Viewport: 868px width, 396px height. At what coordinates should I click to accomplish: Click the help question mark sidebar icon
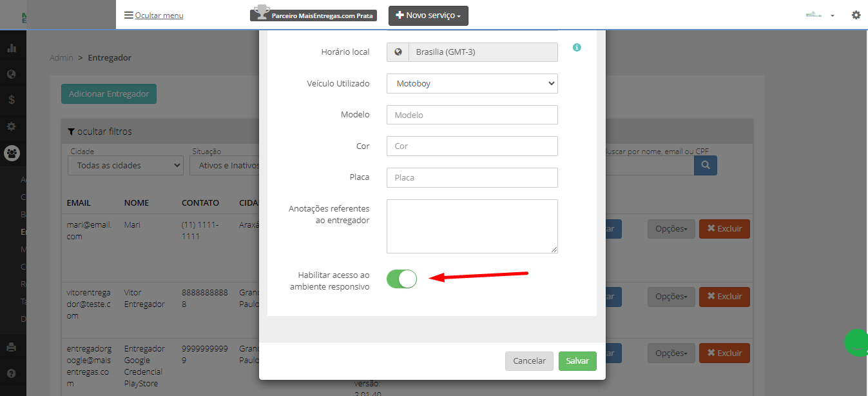click(x=12, y=373)
